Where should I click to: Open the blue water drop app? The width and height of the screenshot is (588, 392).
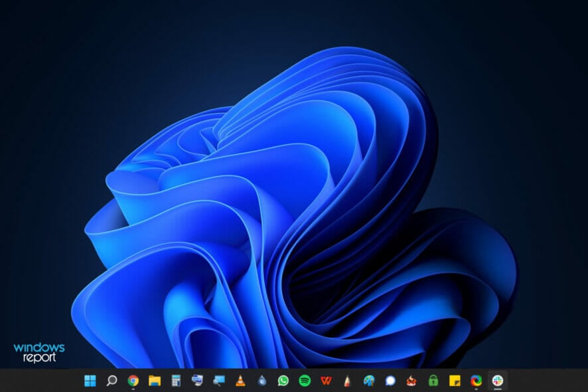tap(262, 380)
